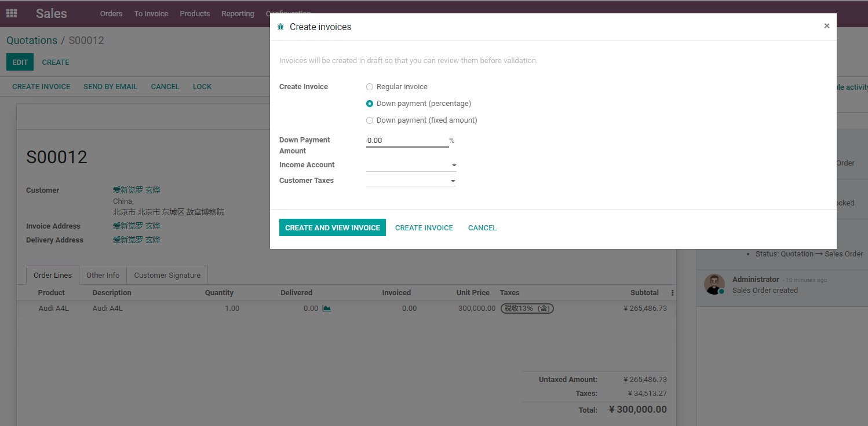
Task: Click Cancel button in dialog
Action: (x=482, y=227)
